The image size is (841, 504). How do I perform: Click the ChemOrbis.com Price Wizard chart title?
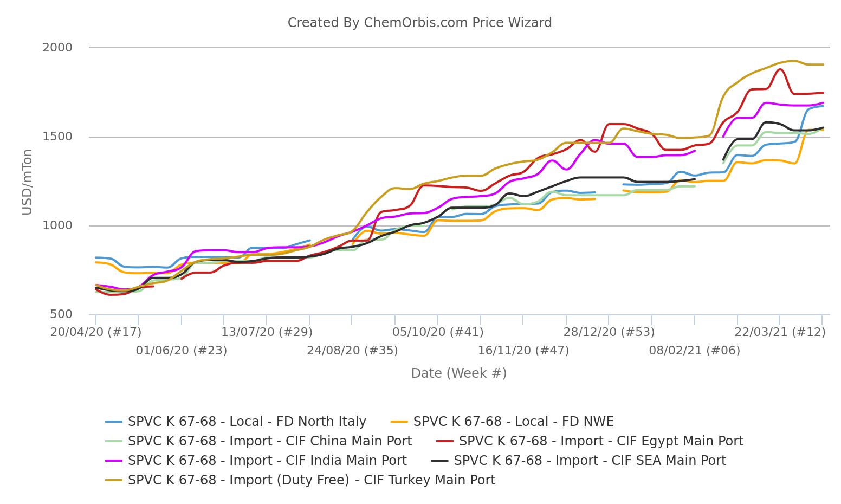click(419, 23)
